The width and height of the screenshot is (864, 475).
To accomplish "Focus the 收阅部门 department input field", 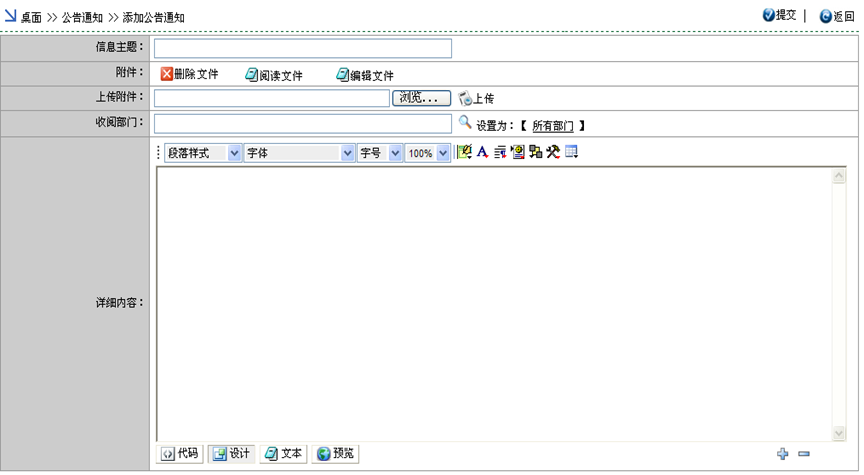I will coord(303,123).
